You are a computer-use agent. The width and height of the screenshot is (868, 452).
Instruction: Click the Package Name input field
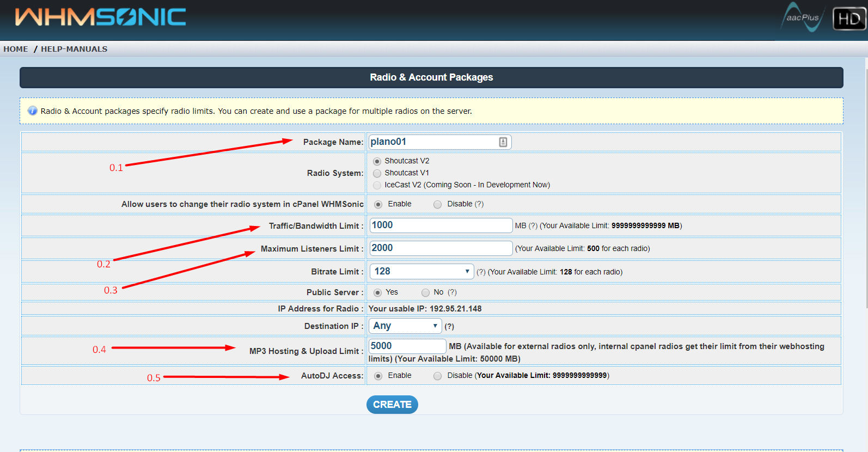pos(440,142)
